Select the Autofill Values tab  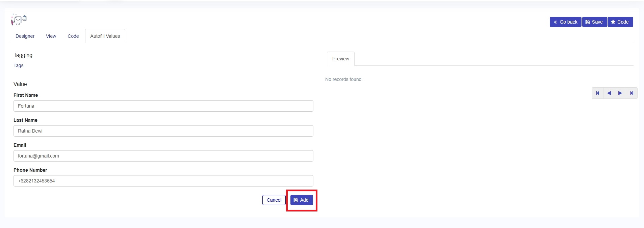point(105,36)
